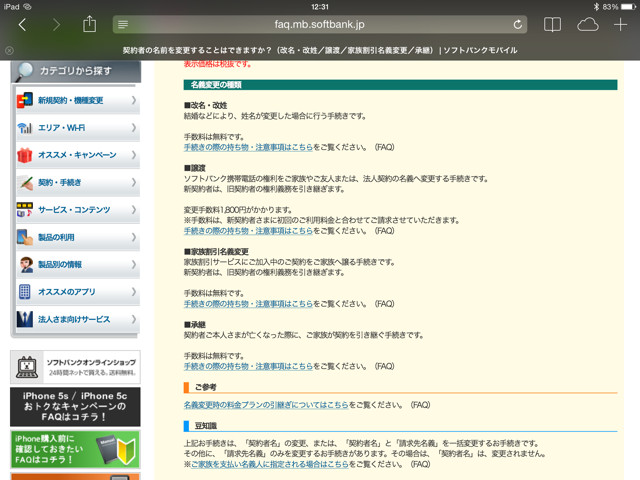Click the 豆知識 section heading

pyautogui.click(x=205, y=426)
